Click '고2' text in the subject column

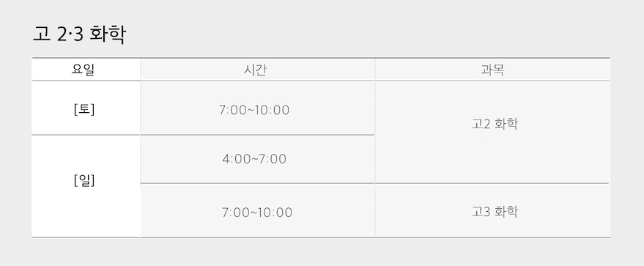point(481,124)
